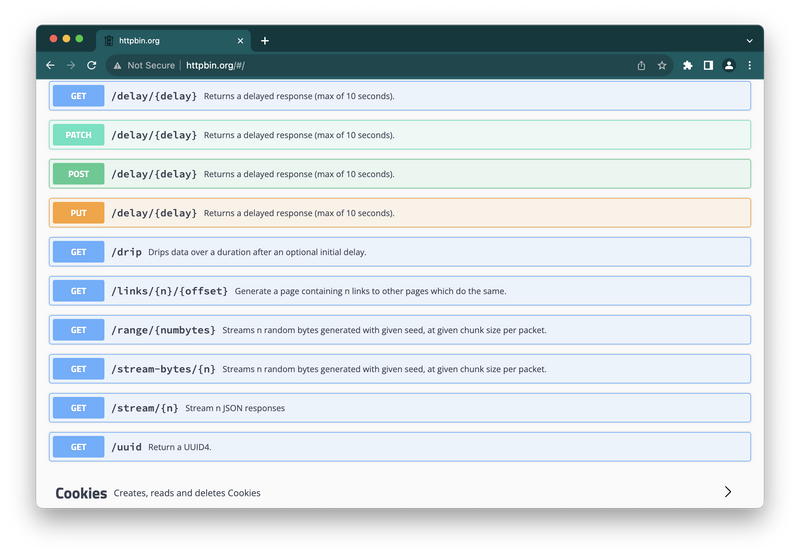Click the PATCH /delay/{delay} method button
Viewport: 800px width, 556px height.
pyautogui.click(x=78, y=135)
